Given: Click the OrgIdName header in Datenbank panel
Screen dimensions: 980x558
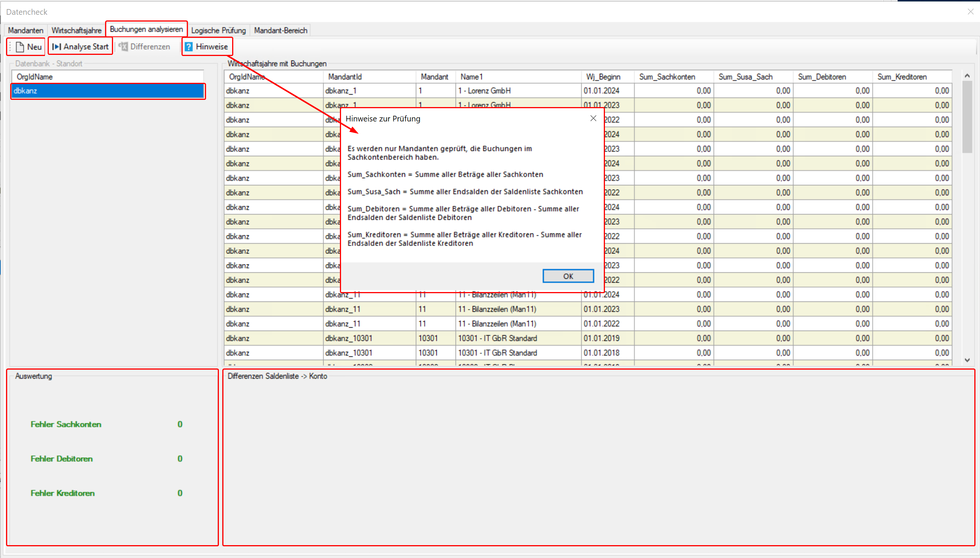Looking at the screenshot, I should (x=108, y=77).
